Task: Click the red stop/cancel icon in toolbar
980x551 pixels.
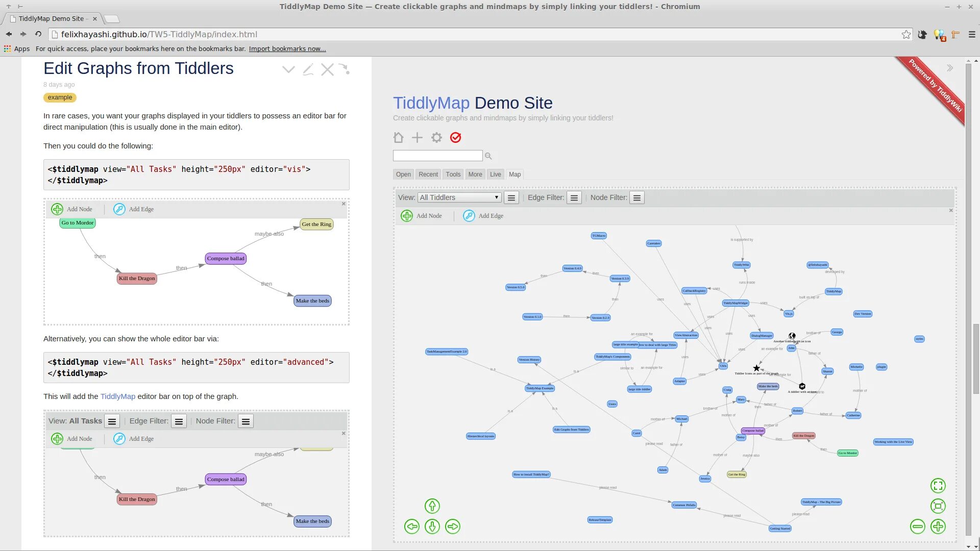Action: pos(456,137)
